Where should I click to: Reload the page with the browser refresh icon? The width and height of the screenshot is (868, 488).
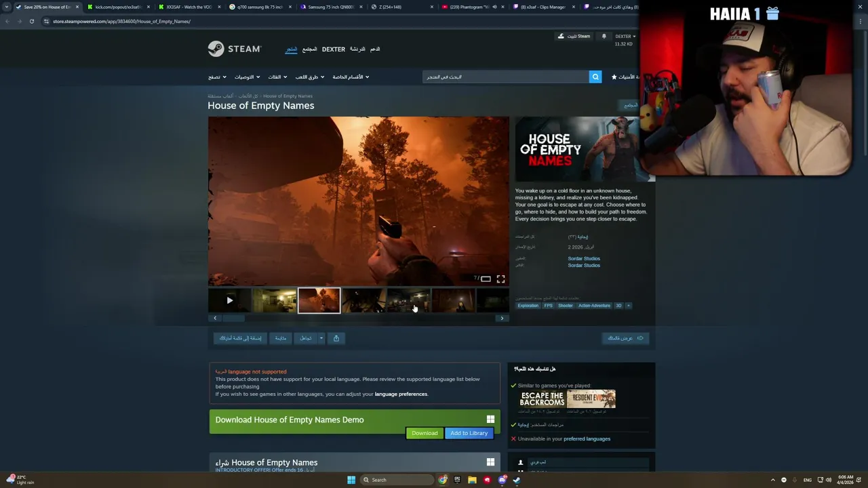31,21
